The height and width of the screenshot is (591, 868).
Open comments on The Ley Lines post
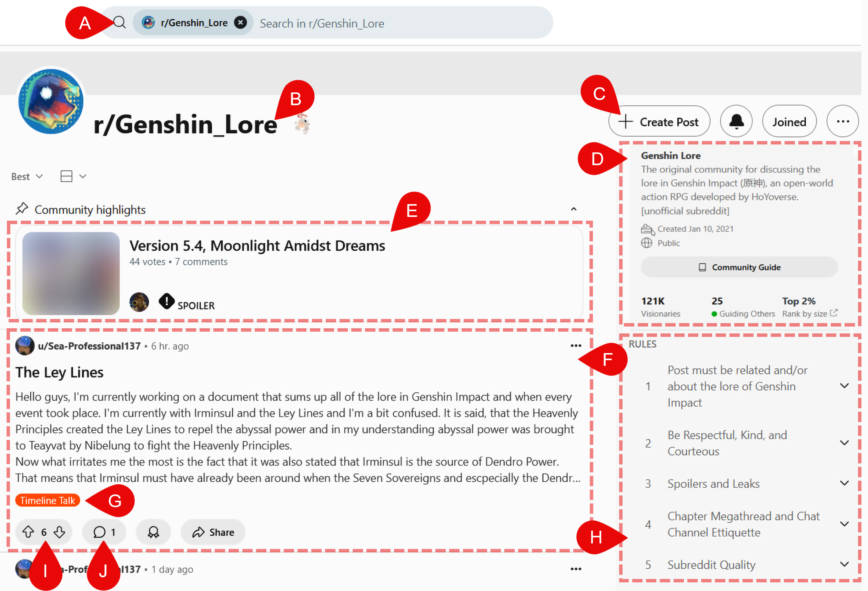(104, 532)
